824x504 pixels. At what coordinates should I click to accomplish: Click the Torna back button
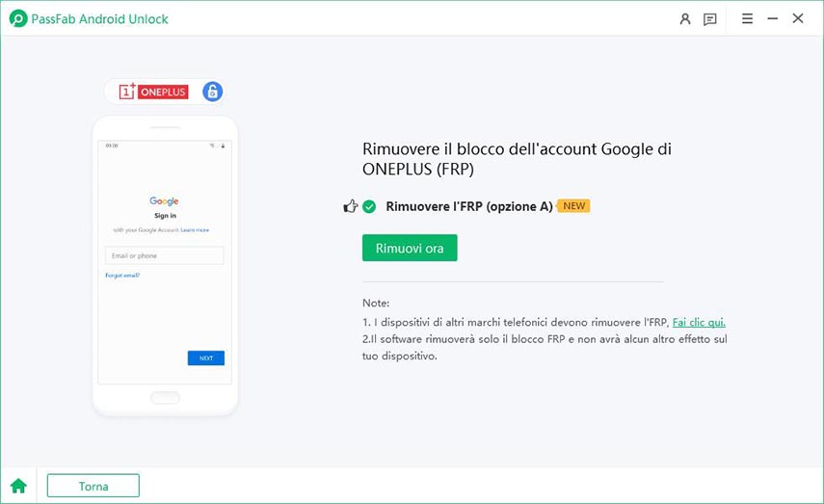(93, 486)
